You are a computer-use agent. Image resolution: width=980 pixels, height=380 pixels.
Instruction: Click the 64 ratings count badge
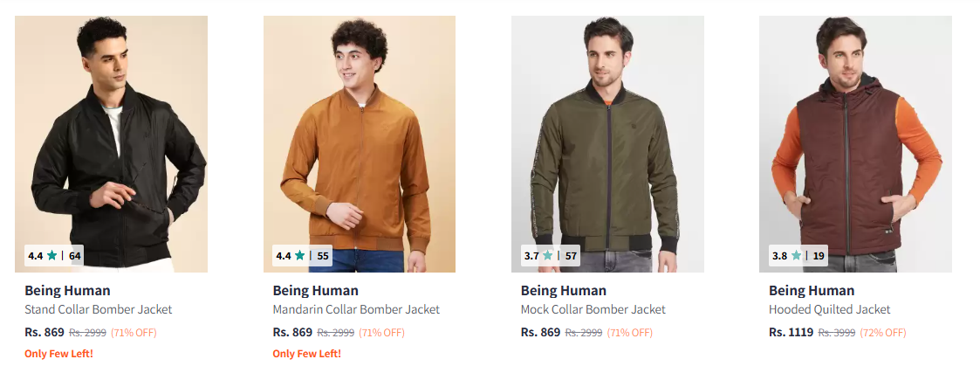(75, 256)
